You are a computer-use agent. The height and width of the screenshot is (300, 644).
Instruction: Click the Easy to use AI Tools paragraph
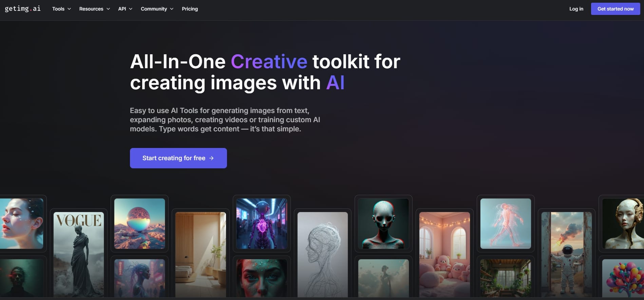click(x=225, y=120)
